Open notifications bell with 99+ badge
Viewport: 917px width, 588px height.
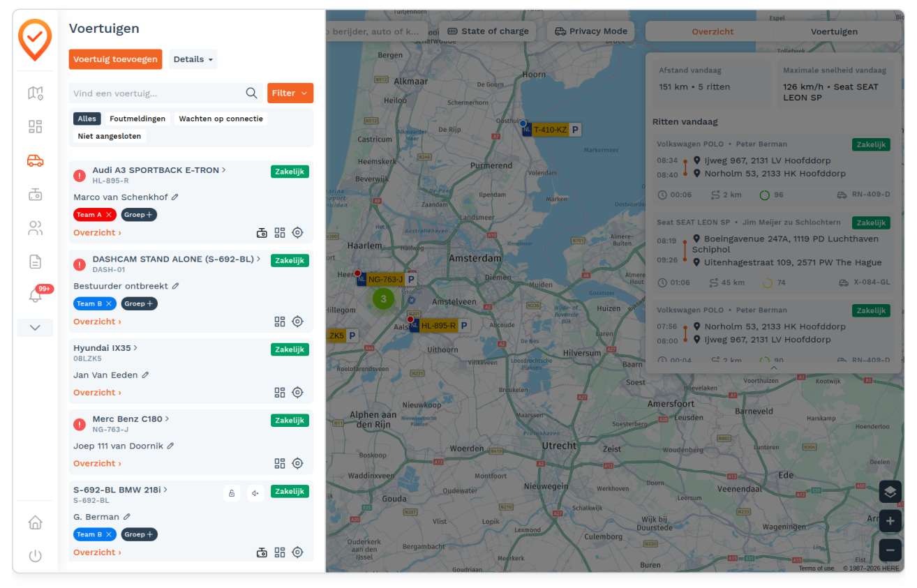35,295
